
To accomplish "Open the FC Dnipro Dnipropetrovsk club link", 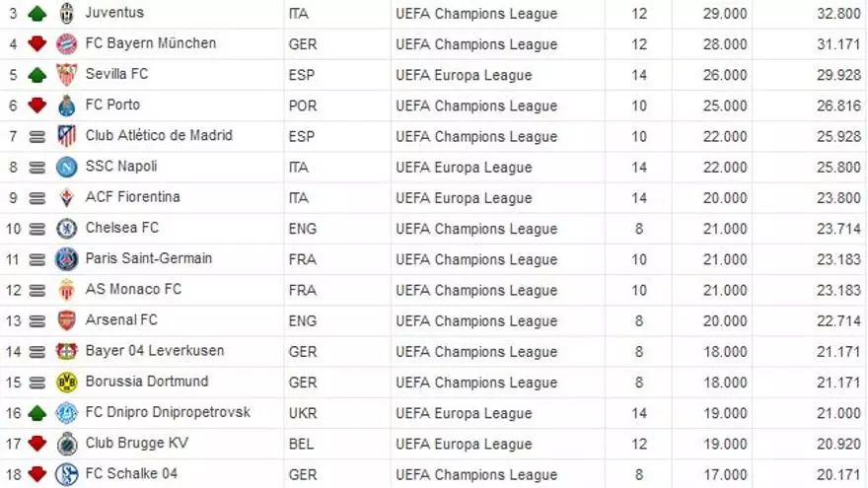I will click(x=168, y=412).
